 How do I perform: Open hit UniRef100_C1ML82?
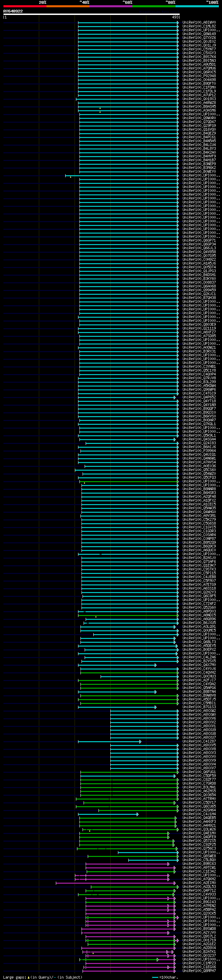pos(199,26)
